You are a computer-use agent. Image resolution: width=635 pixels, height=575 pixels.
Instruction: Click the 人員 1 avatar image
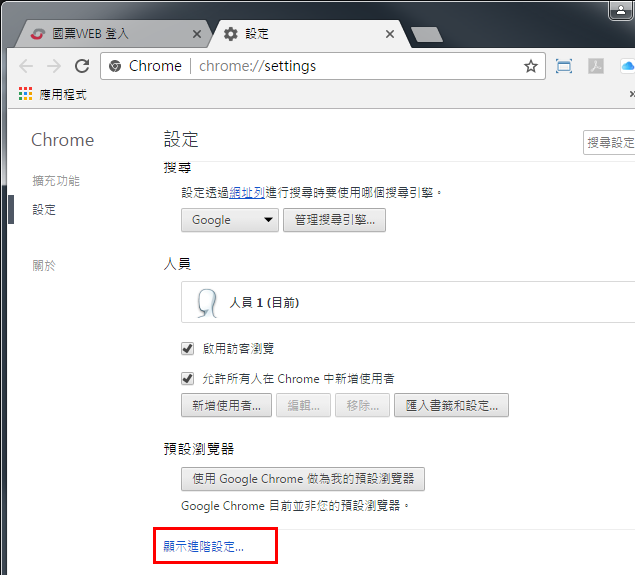[207, 302]
